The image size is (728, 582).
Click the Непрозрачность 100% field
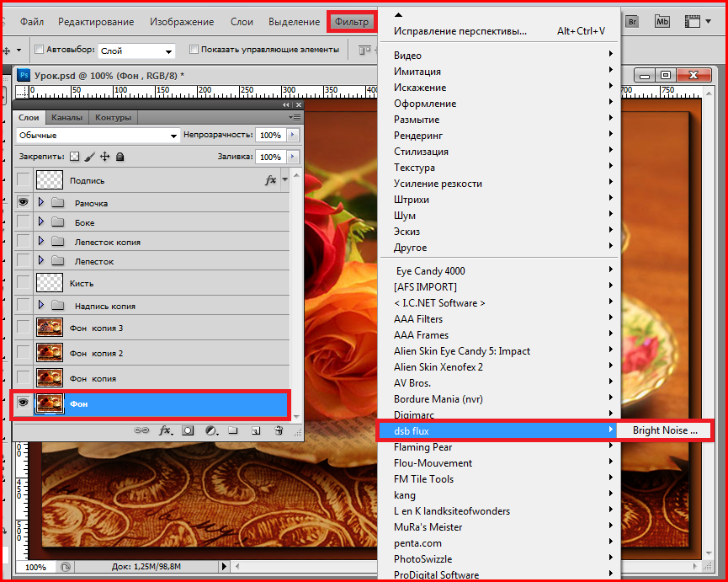271,135
